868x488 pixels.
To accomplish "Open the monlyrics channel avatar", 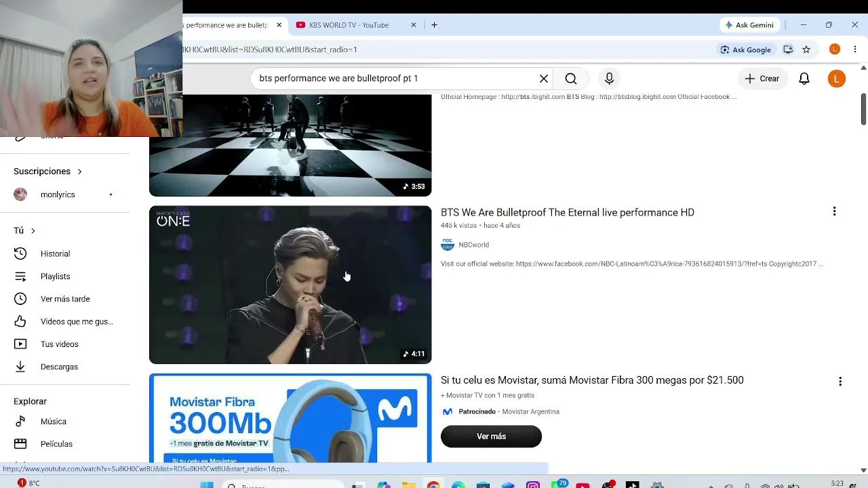I will coord(20,195).
